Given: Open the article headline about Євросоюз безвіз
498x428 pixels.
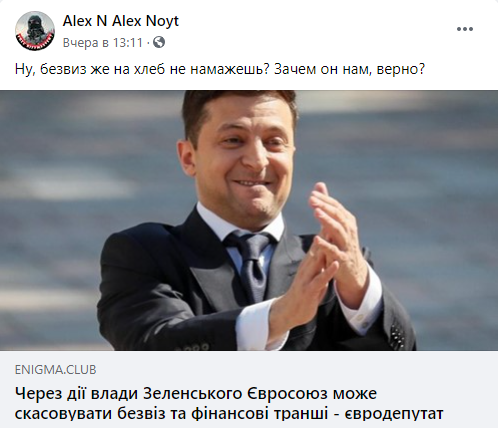Looking at the screenshot, I should pyautogui.click(x=229, y=404).
